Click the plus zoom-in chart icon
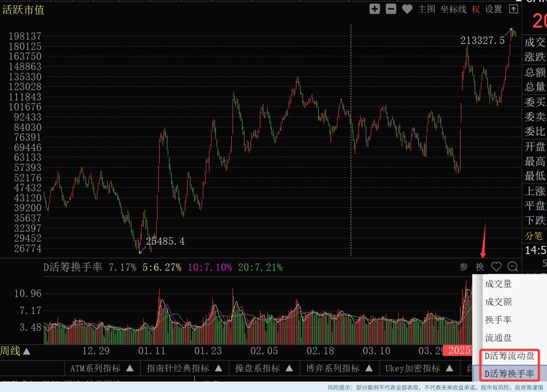 374,9
